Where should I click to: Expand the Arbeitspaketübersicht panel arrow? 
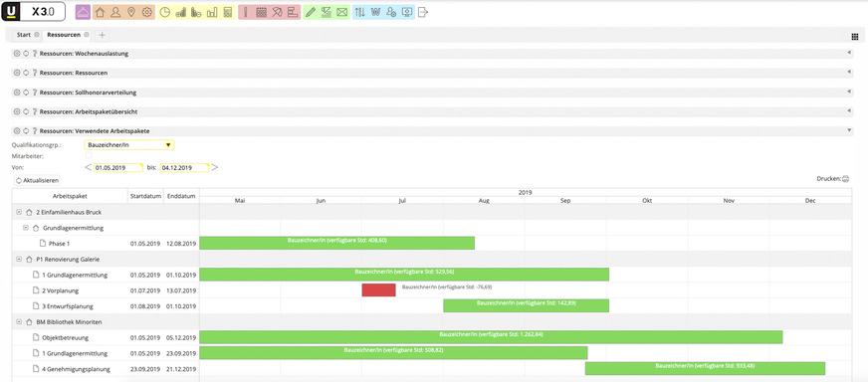849,111
